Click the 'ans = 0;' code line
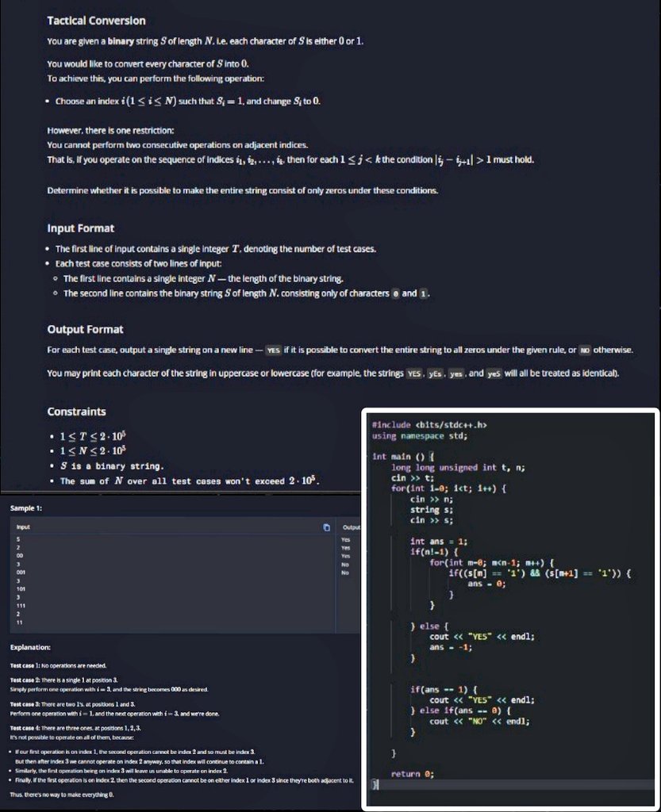This screenshot has height=812, width=661. pos(486,584)
